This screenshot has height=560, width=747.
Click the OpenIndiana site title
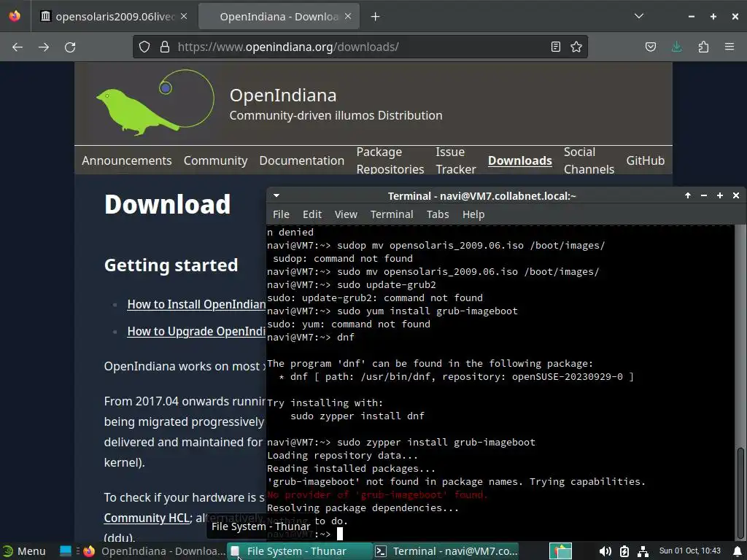point(283,96)
